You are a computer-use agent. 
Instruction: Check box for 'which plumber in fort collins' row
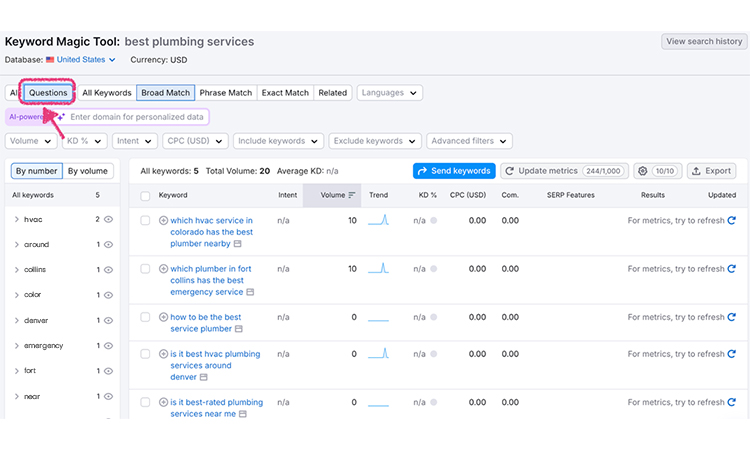point(145,269)
